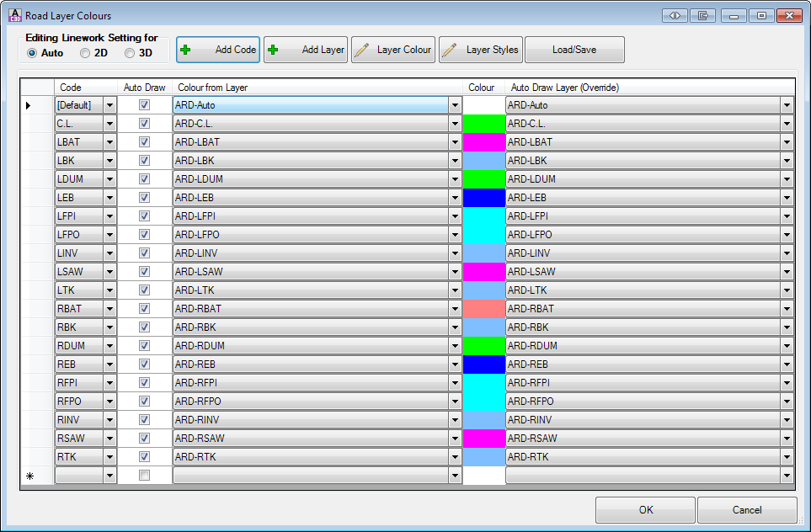811x532 pixels.
Task: Click the Load/Save button
Action: 574,50
